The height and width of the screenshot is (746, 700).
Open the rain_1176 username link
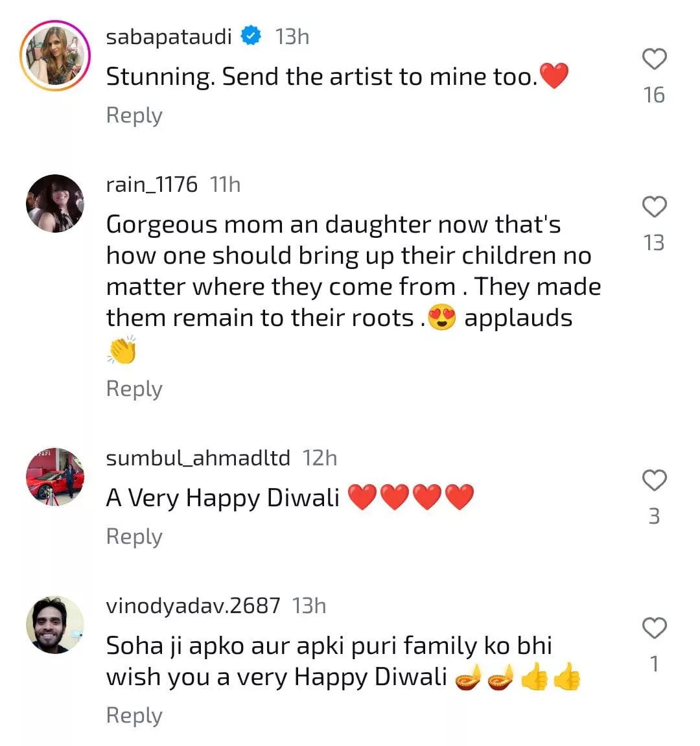[152, 185]
